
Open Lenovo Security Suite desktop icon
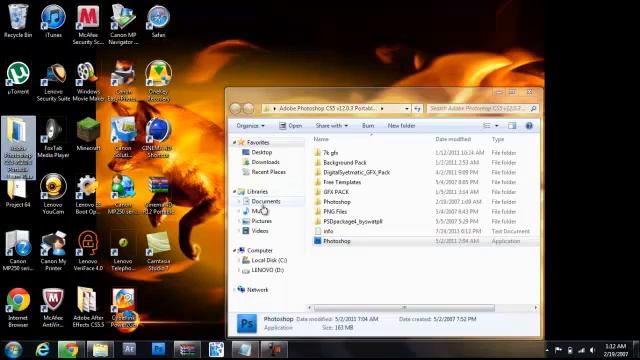[x=53, y=81]
